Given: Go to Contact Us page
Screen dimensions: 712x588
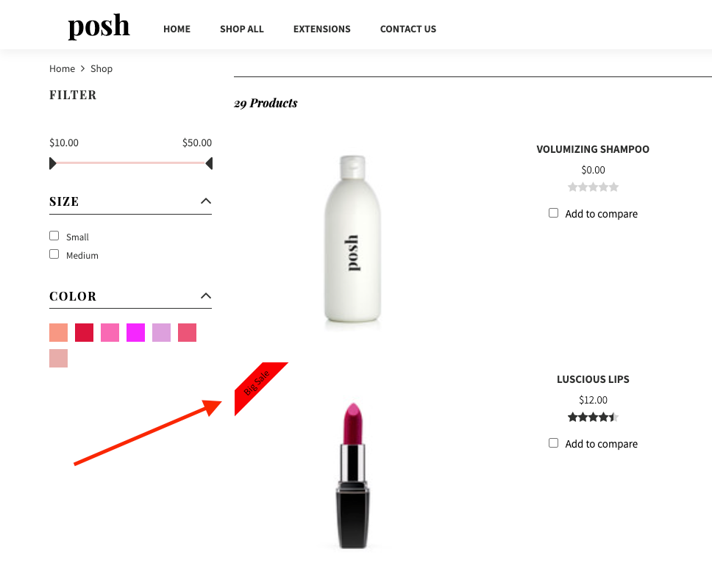Looking at the screenshot, I should tap(407, 29).
